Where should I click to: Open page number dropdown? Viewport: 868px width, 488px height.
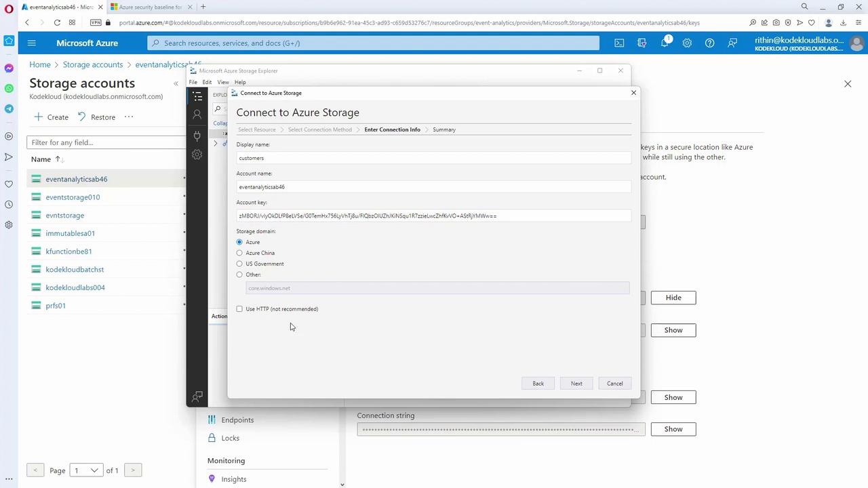point(86,470)
